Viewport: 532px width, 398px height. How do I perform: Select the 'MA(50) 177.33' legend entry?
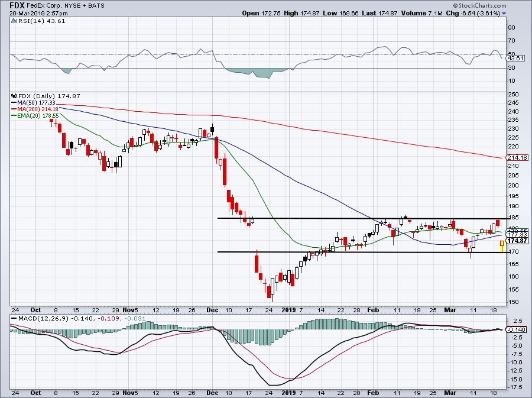pos(33,103)
